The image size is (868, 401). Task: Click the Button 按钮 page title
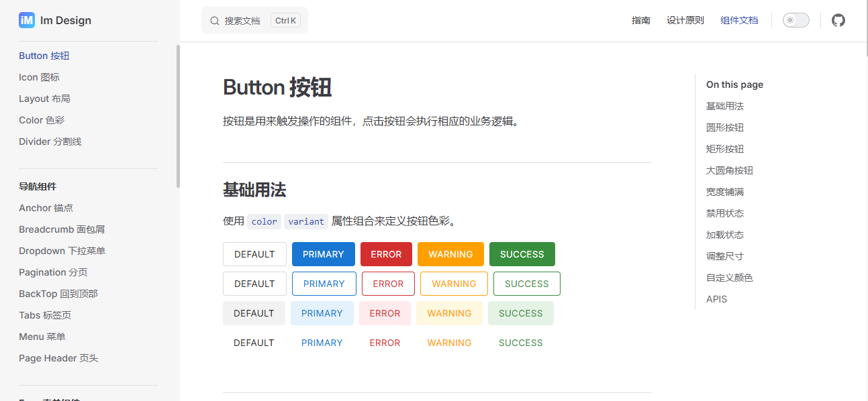click(x=277, y=87)
